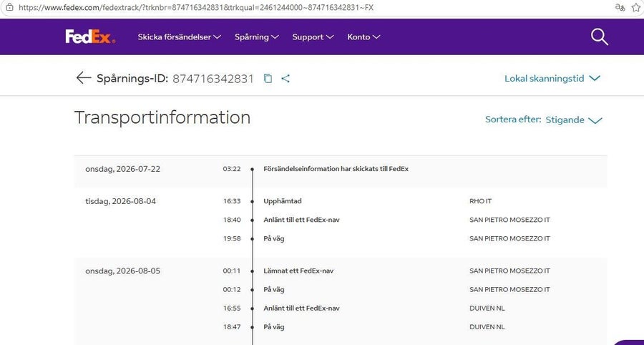This screenshot has width=644, height=345.
Task: Open the search magnifier icon
Action: [599, 37]
